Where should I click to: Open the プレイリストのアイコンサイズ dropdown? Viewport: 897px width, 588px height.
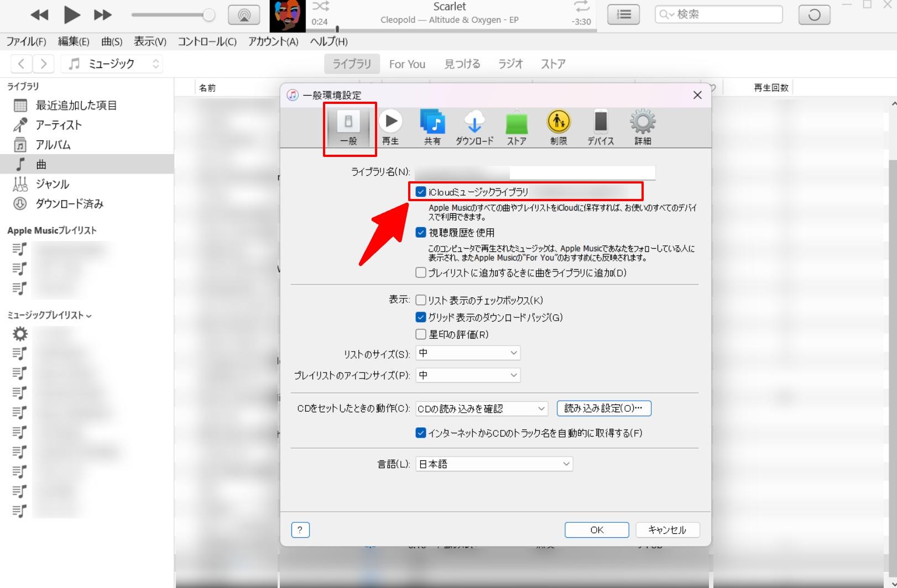pyautogui.click(x=468, y=375)
